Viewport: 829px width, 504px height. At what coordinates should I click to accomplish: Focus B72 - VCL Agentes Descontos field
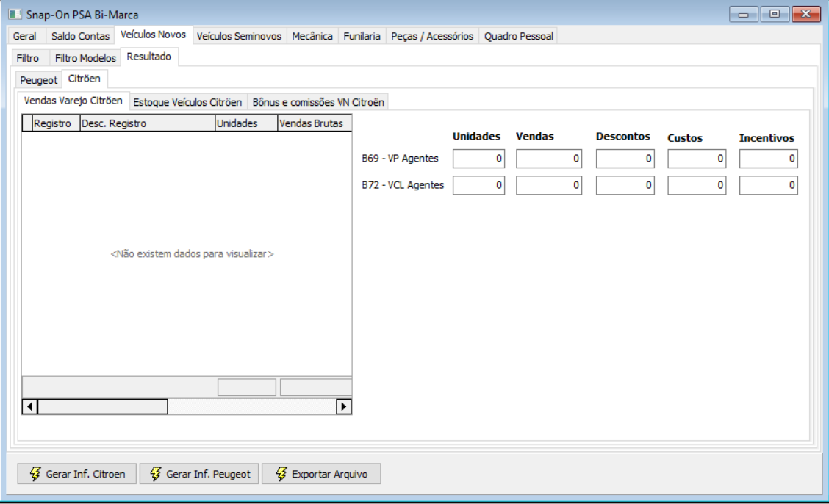tap(625, 185)
